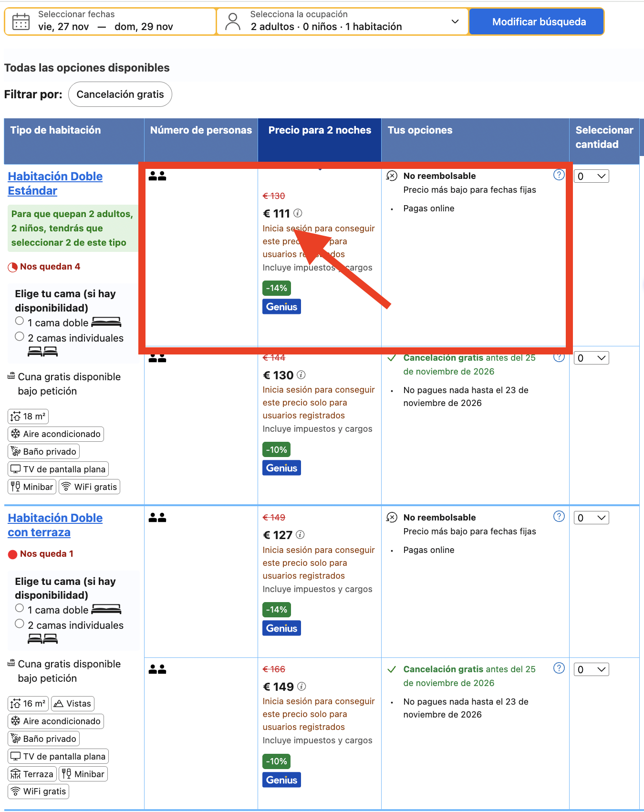This screenshot has height=812, width=644.
Task: Click the -10% discount badge under € 149
Action: click(277, 761)
